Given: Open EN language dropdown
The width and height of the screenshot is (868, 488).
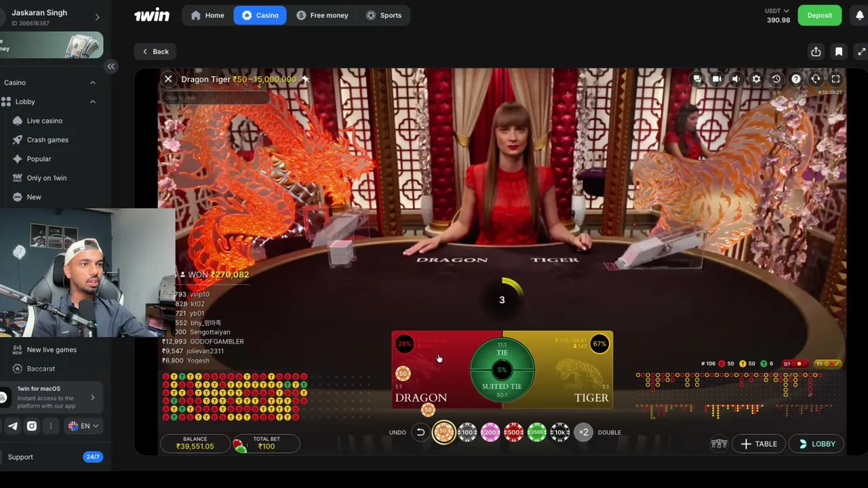Looking at the screenshot, I should point(84,426).
